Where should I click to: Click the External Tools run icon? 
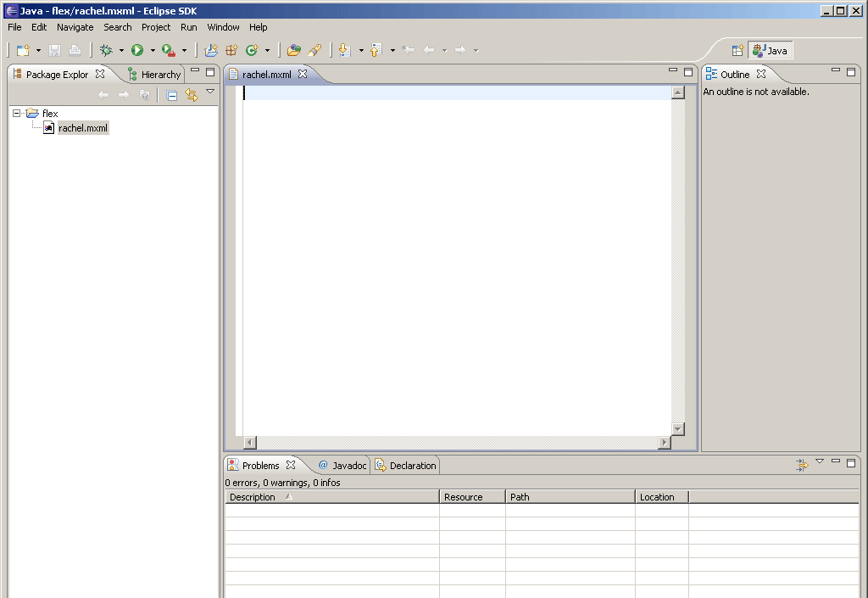tap(169, 50)
